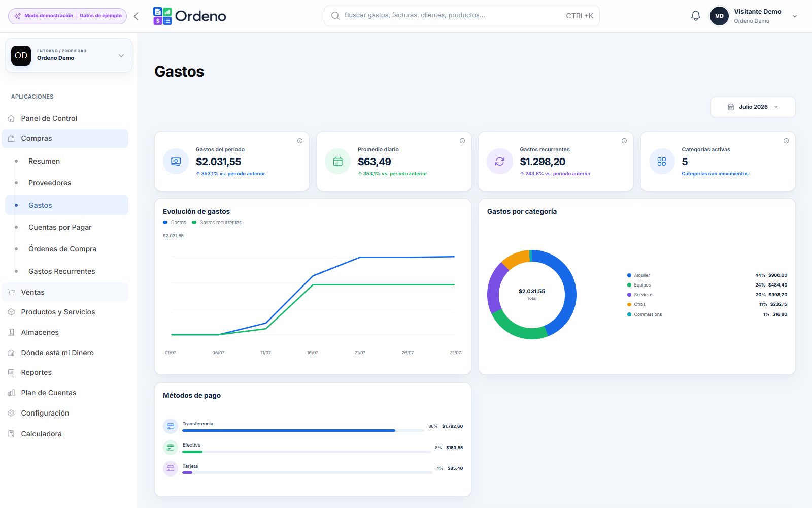Click the Categorías con movimientos link
This screenshot has height=508, width=812.
click(x=715, y=174)
